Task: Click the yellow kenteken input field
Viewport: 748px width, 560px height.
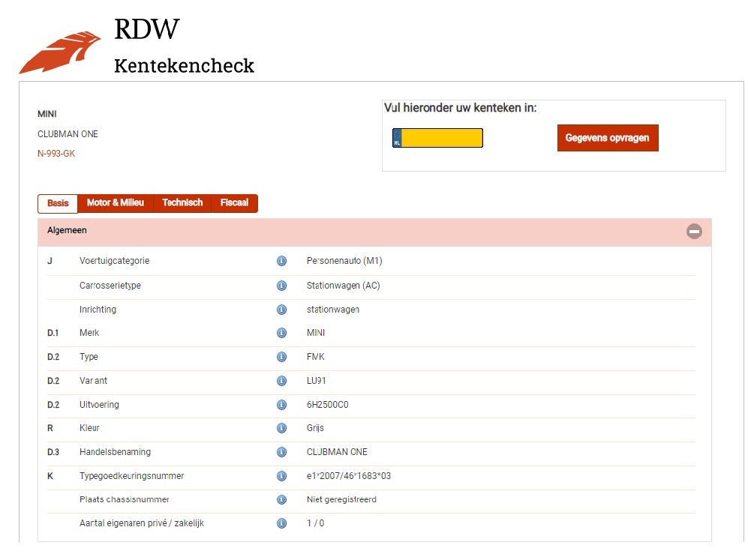Action: pos(442,138)
